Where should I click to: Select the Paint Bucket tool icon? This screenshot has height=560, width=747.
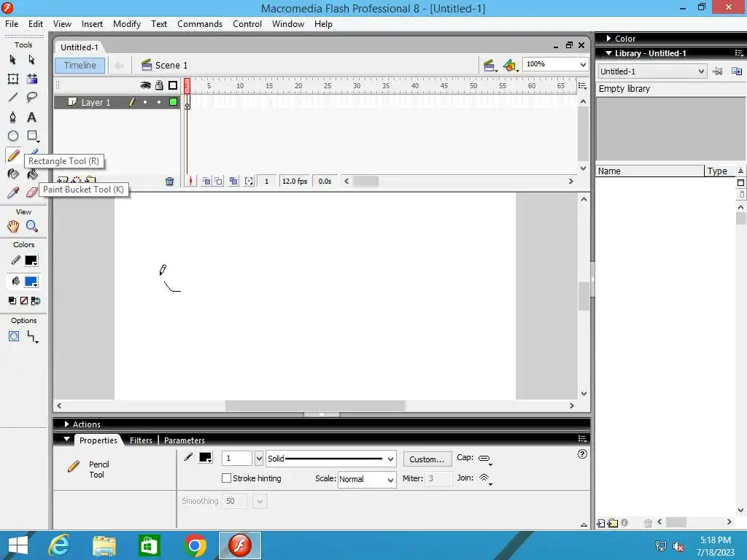click(x=32, y=174)
